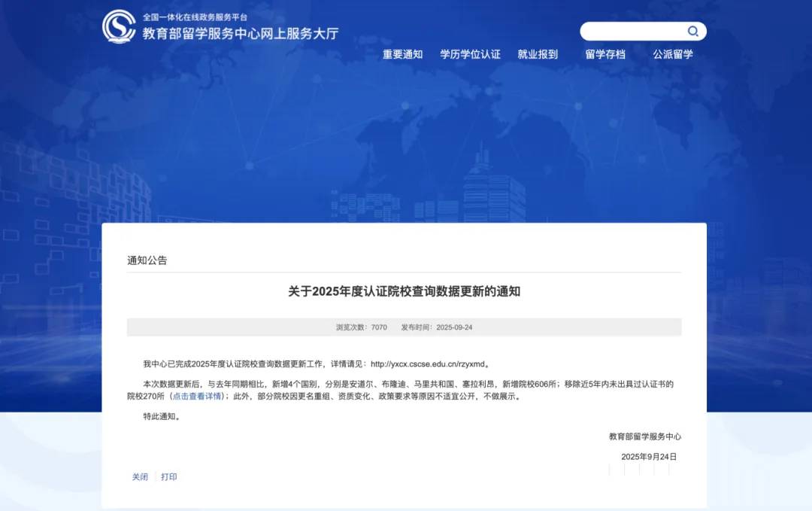Open the 就业报到 section
The width and height of the screenshot is (812, 511).
coord(539,54)
